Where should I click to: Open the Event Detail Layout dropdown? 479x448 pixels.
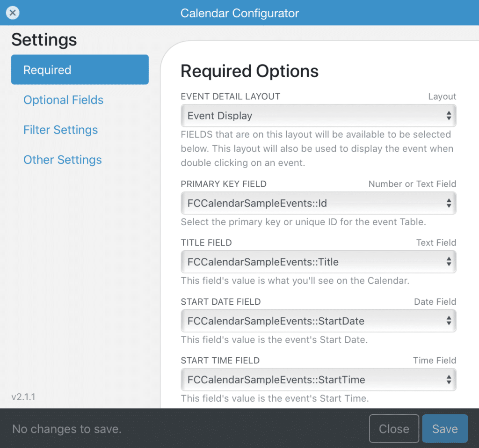point(319,116)
